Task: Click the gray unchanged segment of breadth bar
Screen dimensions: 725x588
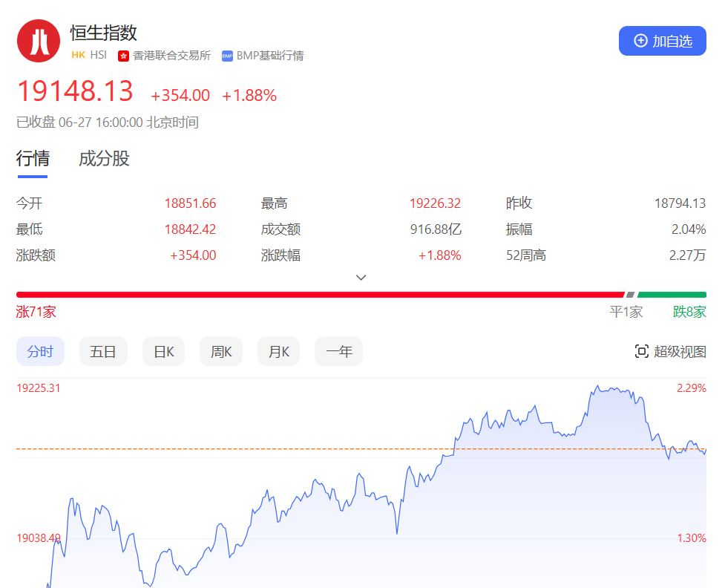Action: click(x=630, y=295)
